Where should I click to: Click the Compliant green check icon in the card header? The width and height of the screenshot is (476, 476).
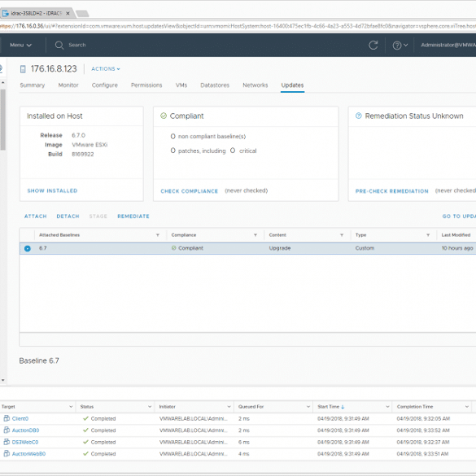164,116
